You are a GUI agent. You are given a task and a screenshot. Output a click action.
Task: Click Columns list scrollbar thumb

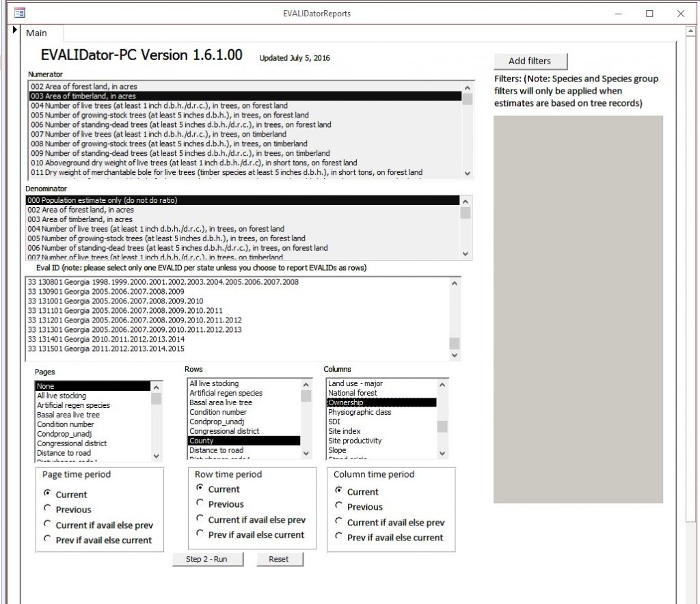pos(442,426)
